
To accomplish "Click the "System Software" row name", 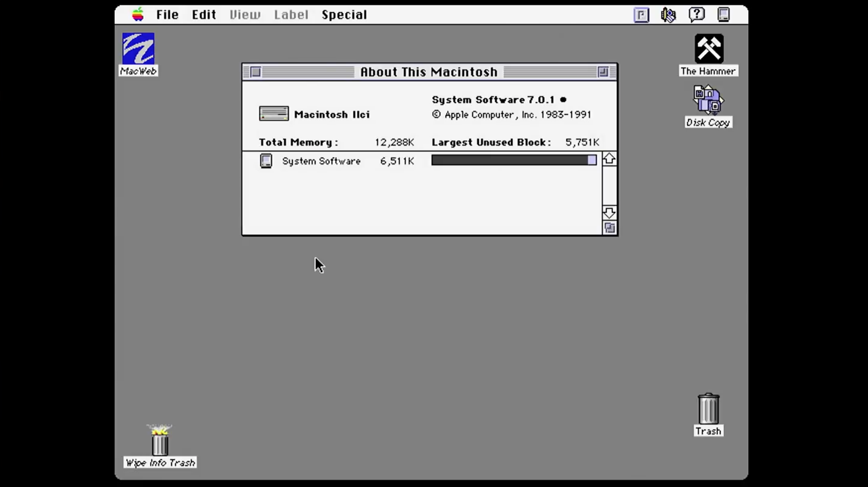I will click(321, 161).
